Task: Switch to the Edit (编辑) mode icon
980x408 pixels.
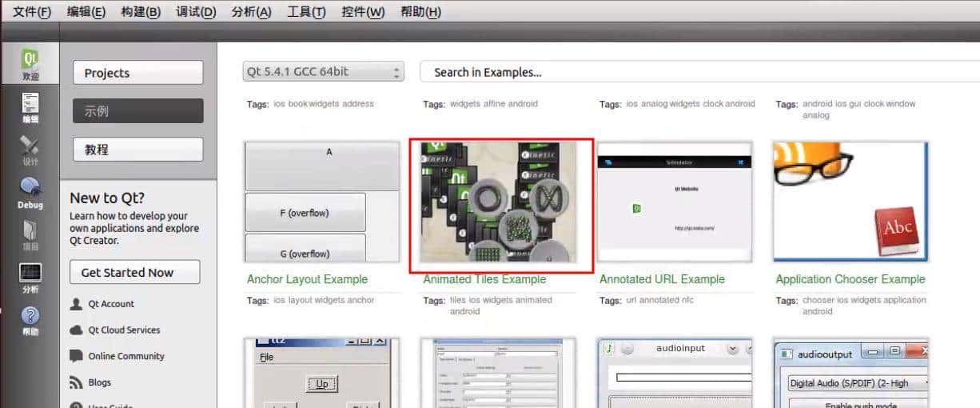Action: 30,107
